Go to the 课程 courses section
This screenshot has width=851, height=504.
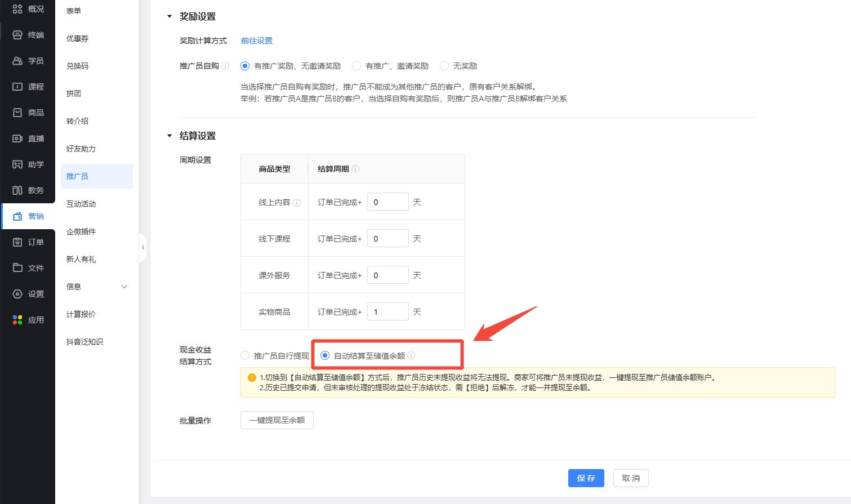tap(28, 86)
